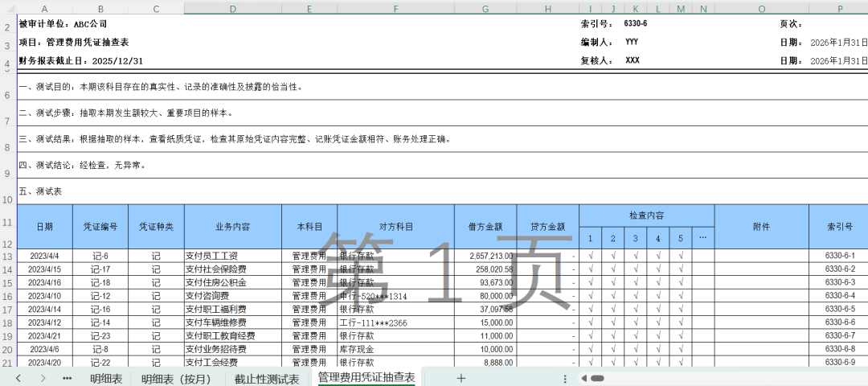The height and width of the screenshot is (386, 868).
Task: Click 支付社会保险费 cell
Action: (x=232, y=269)
